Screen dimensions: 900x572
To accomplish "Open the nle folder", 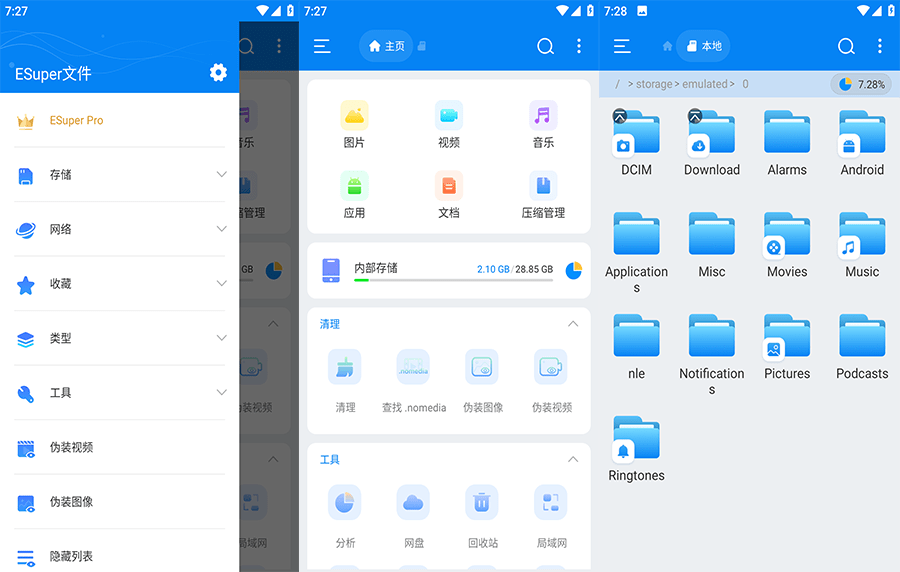I will 636,347.
